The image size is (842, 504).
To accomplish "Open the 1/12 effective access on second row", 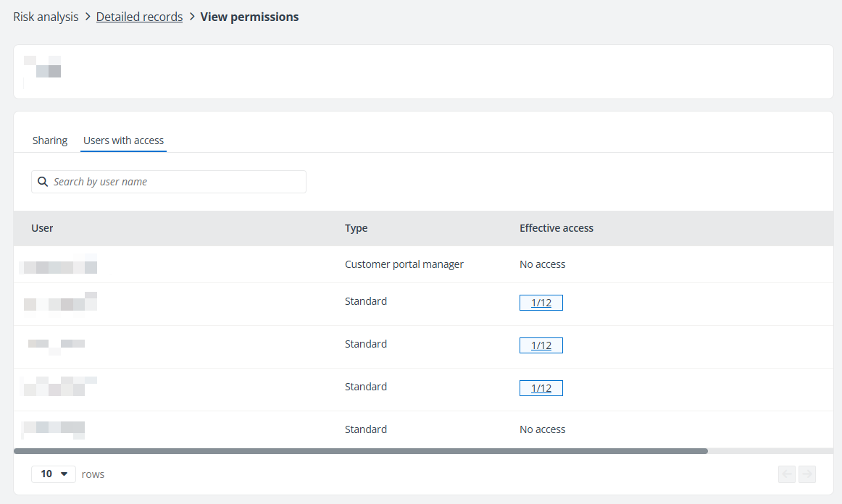I will pyautogui.click(x=541, y=302).
